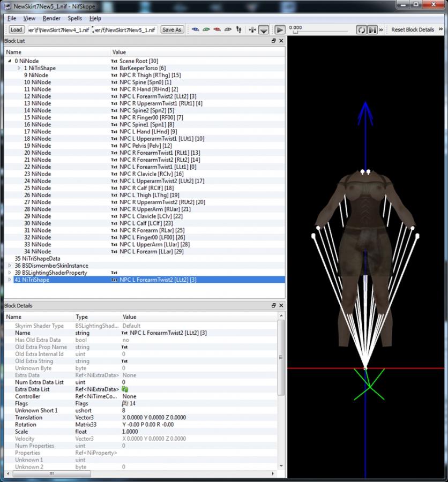Float the Block Details panel
The height and width of the screenshot is (482, 448).
(273, 305)
